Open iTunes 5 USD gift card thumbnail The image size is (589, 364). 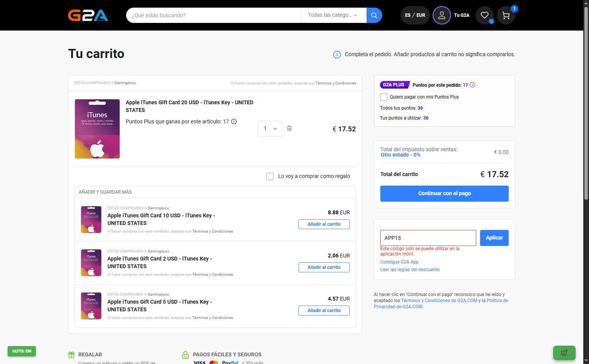91,306
